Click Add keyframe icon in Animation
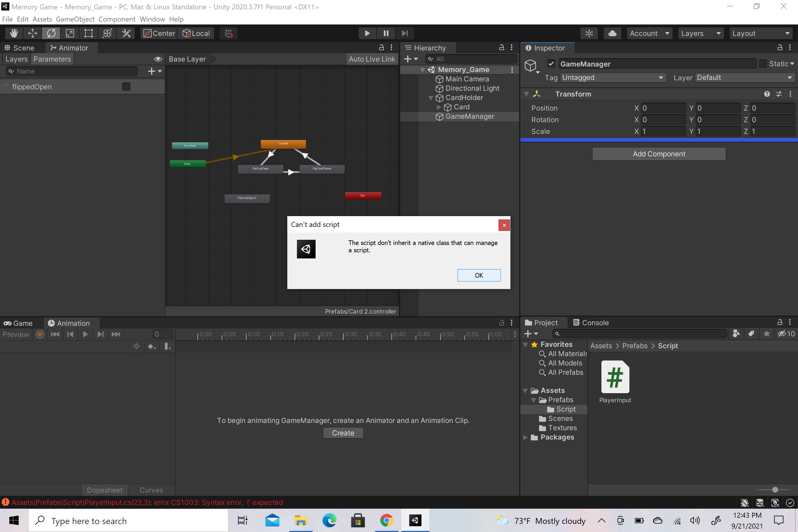This screenshot has height=532, width=798. 152,346
